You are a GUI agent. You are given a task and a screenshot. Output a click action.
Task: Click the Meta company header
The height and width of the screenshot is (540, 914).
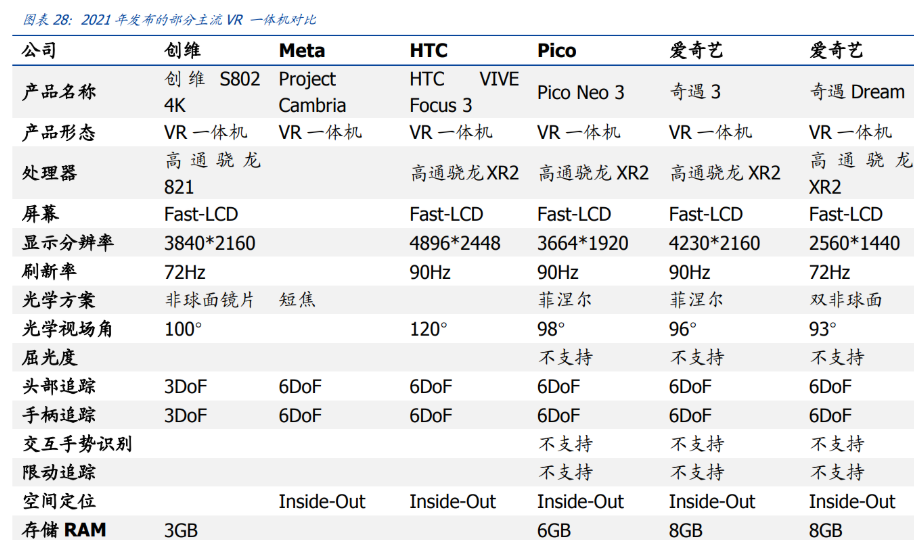tap(302, 51)
